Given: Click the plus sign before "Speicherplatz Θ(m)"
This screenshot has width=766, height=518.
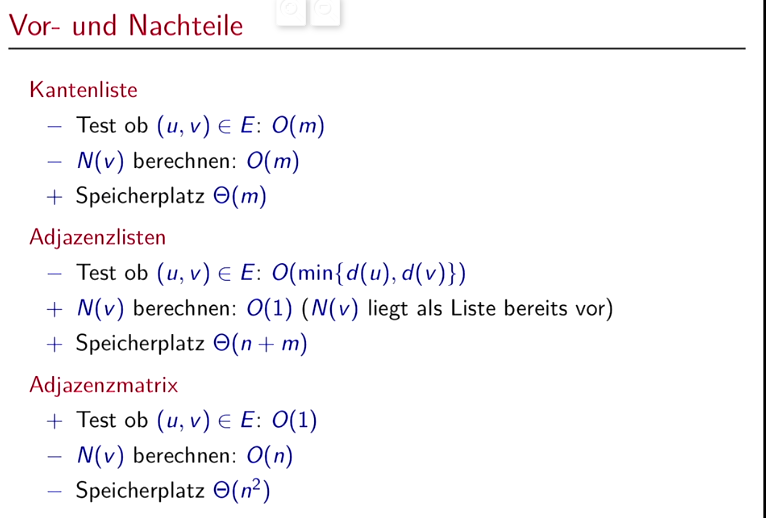Looking at the screenshot, I should pos(54,198).
